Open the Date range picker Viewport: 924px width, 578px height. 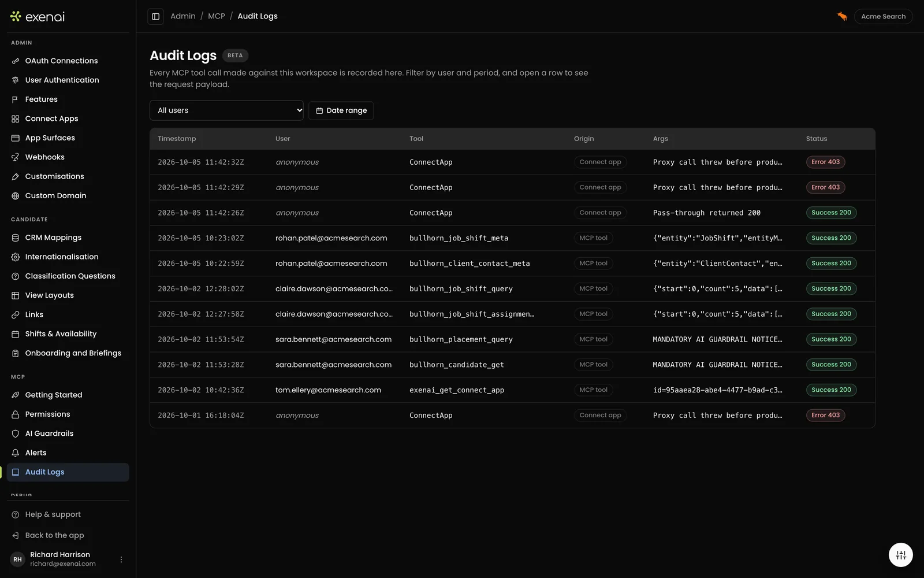pyautogui.click(x=341, y=110)
